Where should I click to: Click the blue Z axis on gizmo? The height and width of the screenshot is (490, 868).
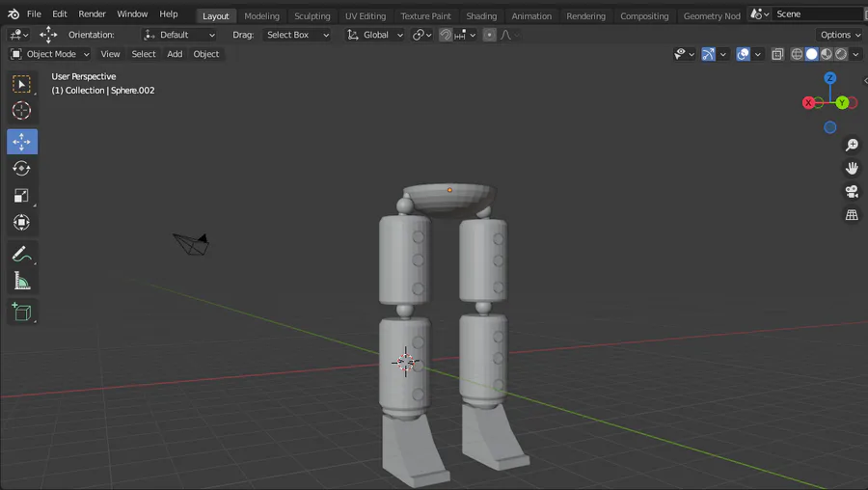pyautogui.click(x=829, y=78)
